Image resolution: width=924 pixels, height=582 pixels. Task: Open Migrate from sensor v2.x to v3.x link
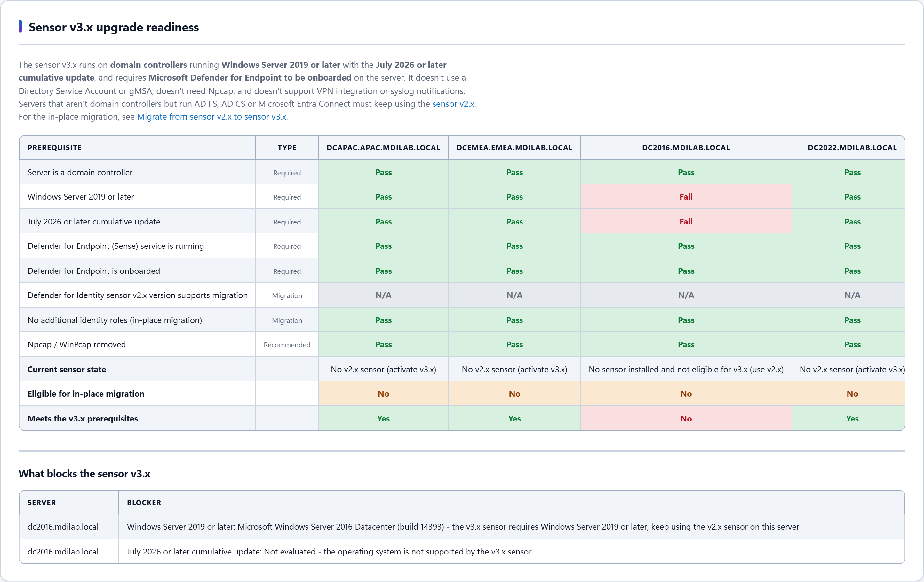pos(212,116)
